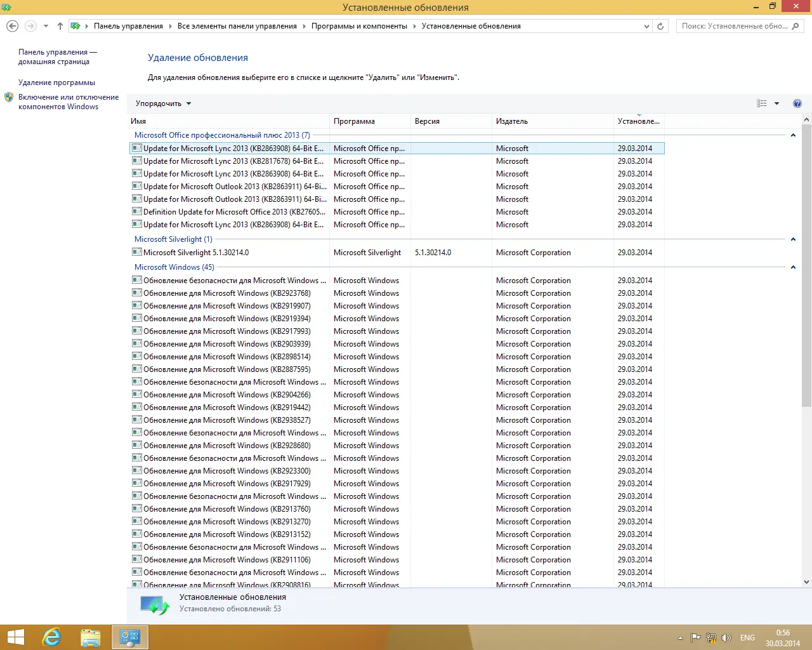Viewport: 812px width, 650px height.
Task: Open File Explorer from the taskbar
Action: 91,637
